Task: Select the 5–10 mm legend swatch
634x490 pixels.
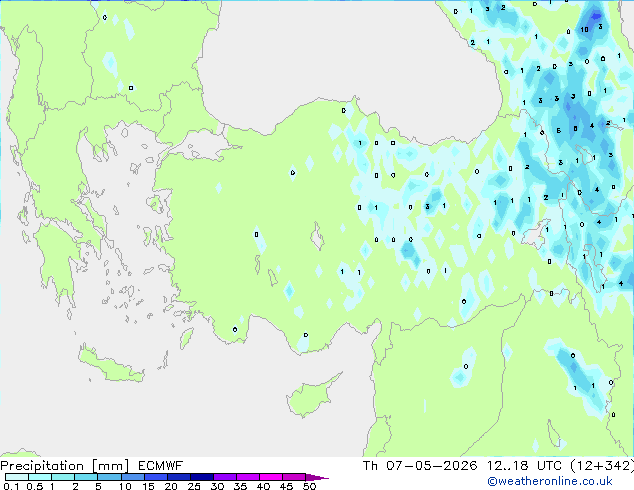Action: (109, 477)
